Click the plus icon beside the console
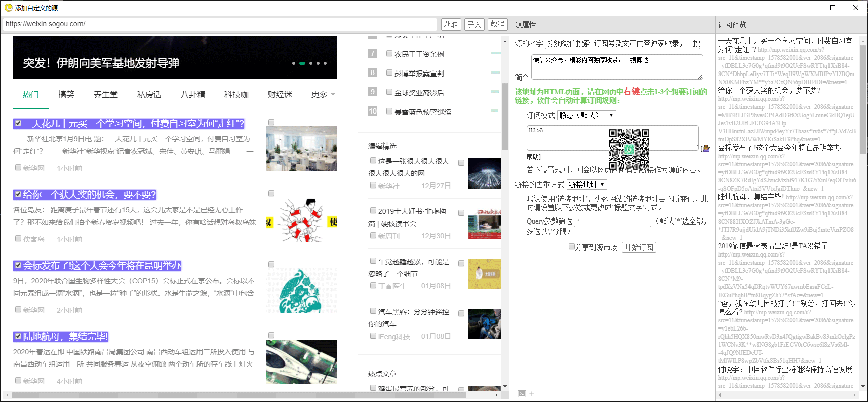The height and width of the screenshot is (402, 868). (532, 394)
